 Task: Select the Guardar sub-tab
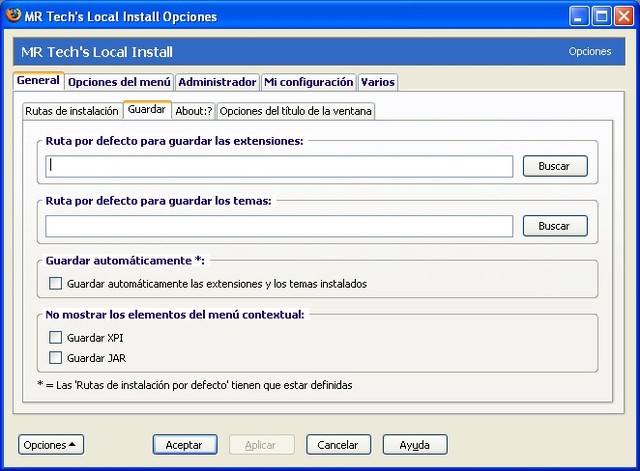[x=147, y=109]
